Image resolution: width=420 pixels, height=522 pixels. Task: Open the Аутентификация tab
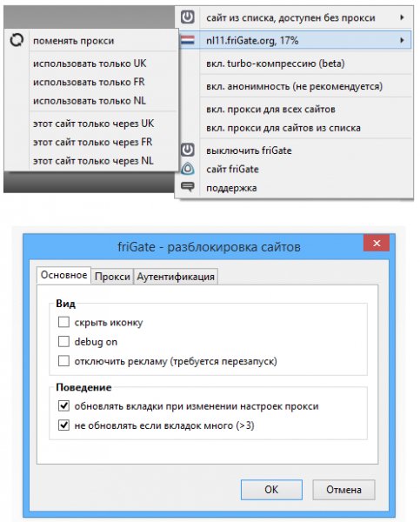(176, 277)
